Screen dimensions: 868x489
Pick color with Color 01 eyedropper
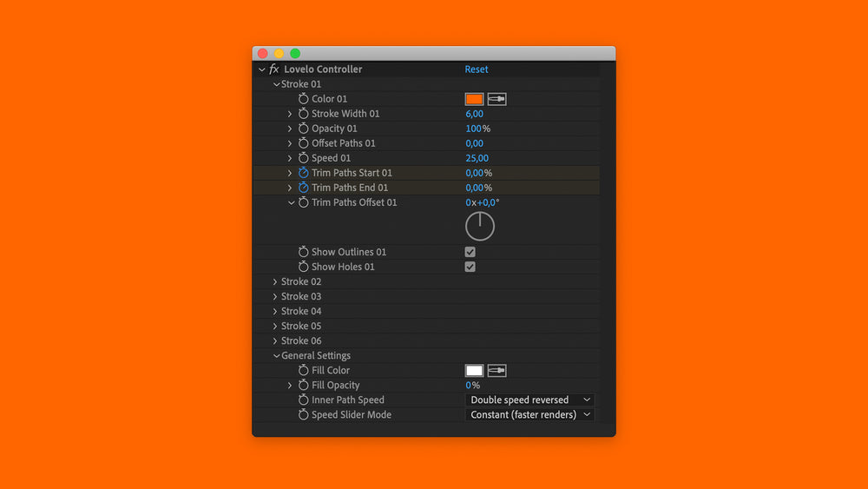[x=496, y=99]
